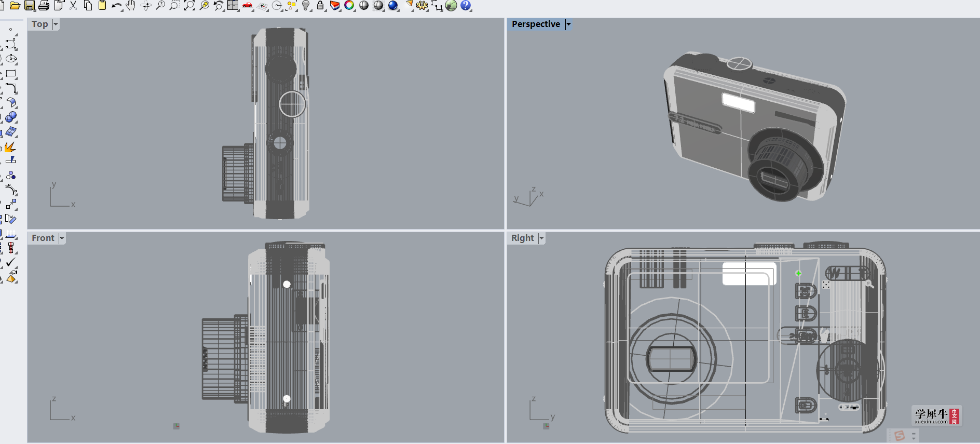
Task: Activate the Front viewport title
Action: coord(43,238)
